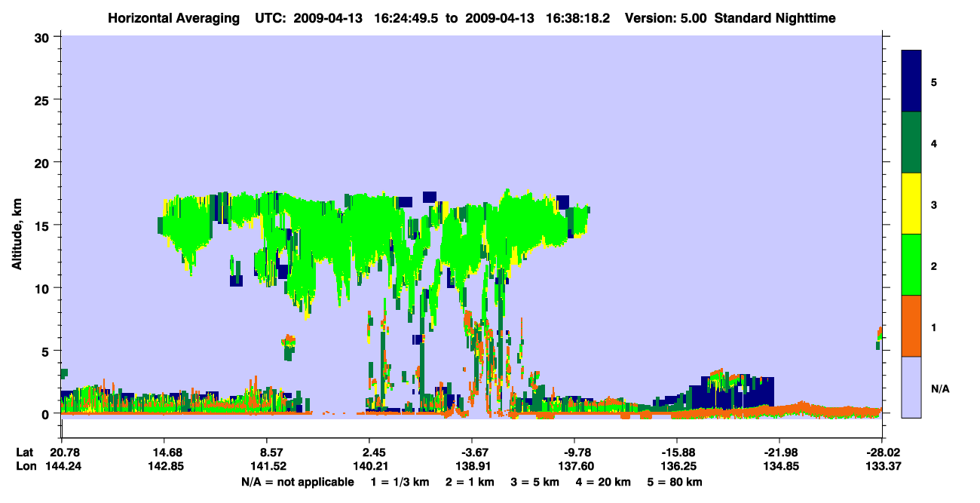Image resolution: width=980 pixels, height=503 pixels.
Task: Click the "Lat" row label
Action: coord(24,452)
